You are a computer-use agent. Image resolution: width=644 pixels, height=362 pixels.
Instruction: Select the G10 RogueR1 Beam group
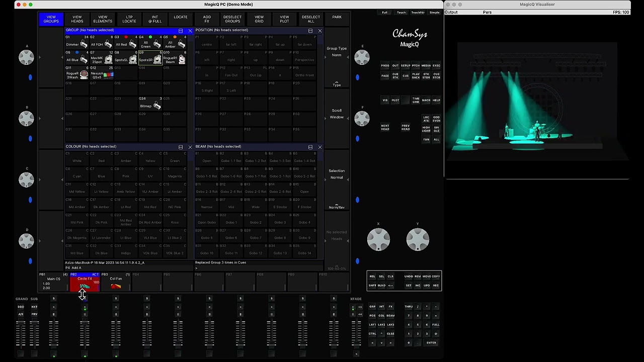175,58
